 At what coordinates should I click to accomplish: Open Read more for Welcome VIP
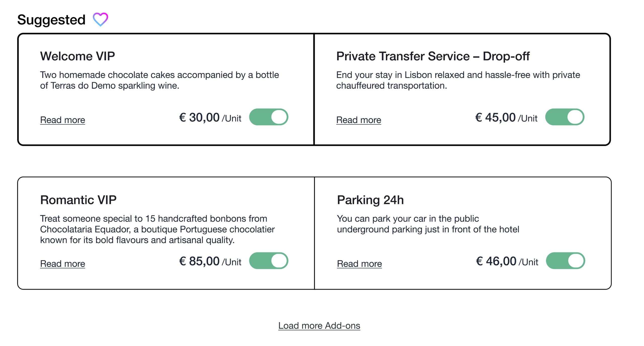[x=62, y=120]
